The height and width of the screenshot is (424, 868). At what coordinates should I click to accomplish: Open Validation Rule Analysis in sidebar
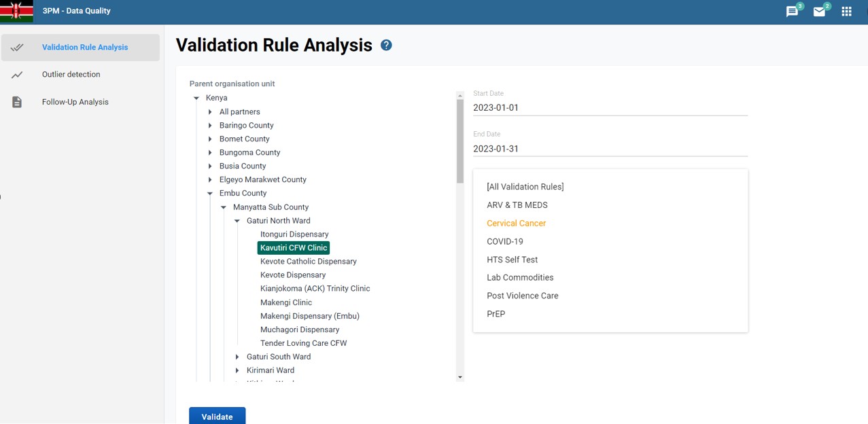pyautogui.click(x=80, y=48)
